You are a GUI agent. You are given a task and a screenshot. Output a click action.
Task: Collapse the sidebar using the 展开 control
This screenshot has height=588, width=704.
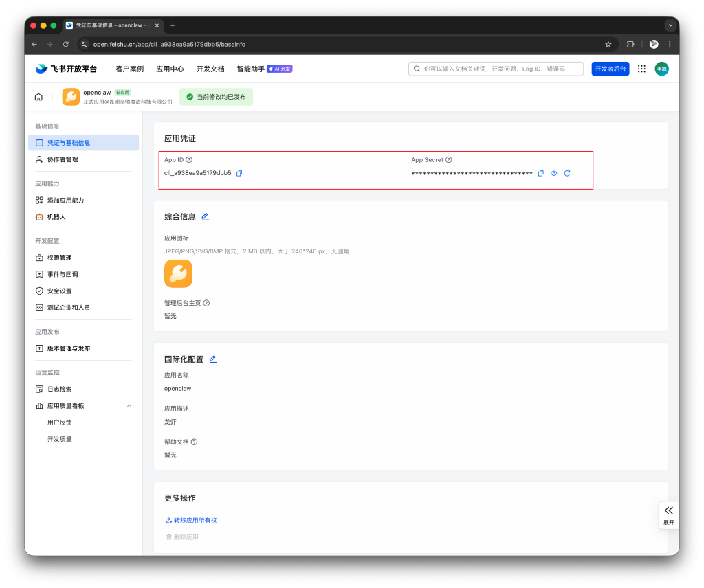pos(668,515)
